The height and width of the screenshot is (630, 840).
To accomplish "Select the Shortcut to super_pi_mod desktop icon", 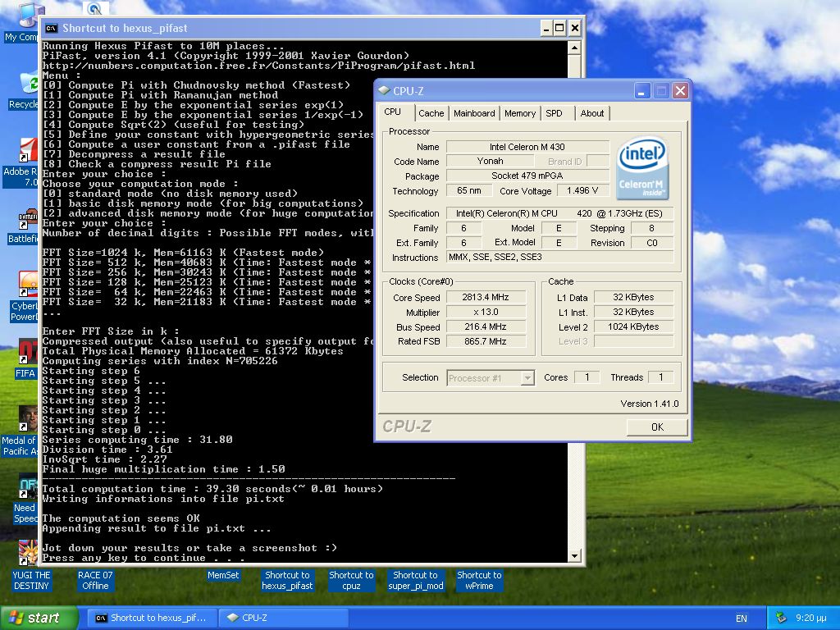I will point(416,580).
